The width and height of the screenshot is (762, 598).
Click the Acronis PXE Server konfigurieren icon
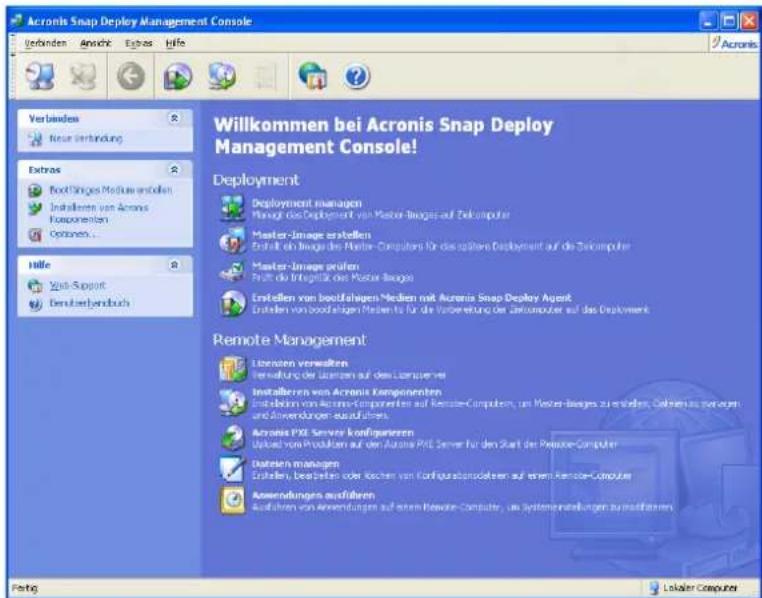[x=233, y=437]
